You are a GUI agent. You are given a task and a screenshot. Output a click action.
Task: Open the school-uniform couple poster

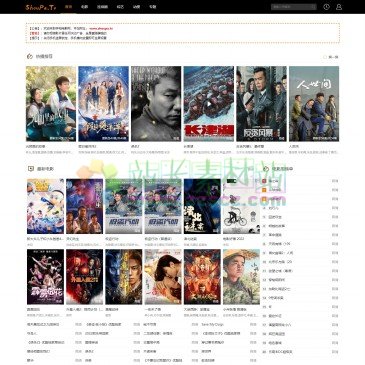click(x=51, y=104)
